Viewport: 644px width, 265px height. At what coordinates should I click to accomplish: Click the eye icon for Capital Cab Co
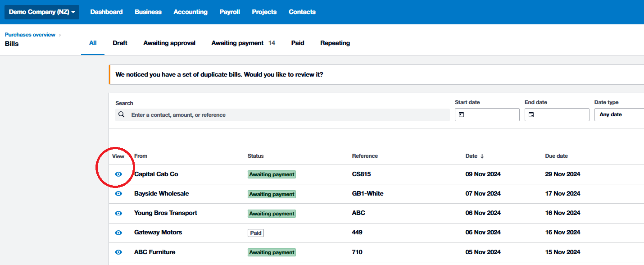click(118, 174)
